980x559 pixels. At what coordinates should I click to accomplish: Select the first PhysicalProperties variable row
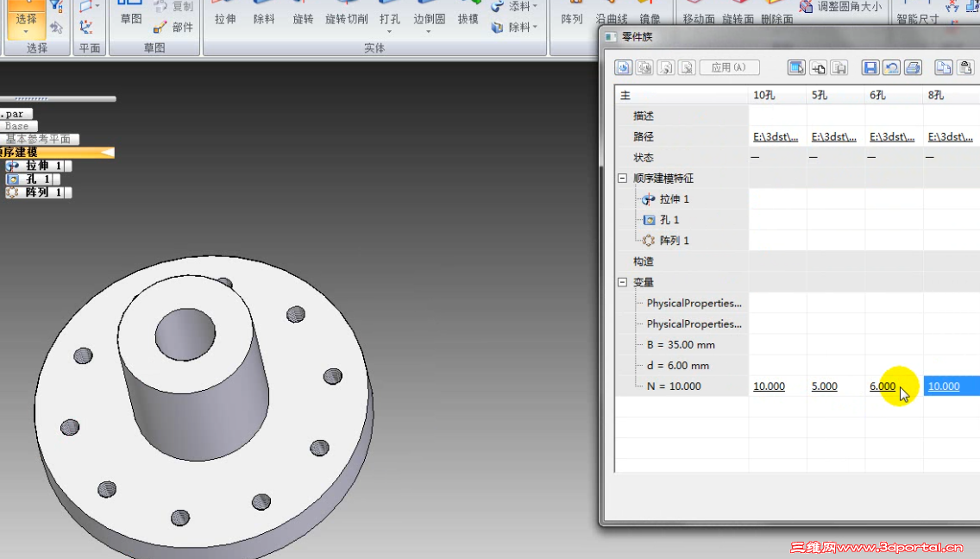click(x=694, y=304)
